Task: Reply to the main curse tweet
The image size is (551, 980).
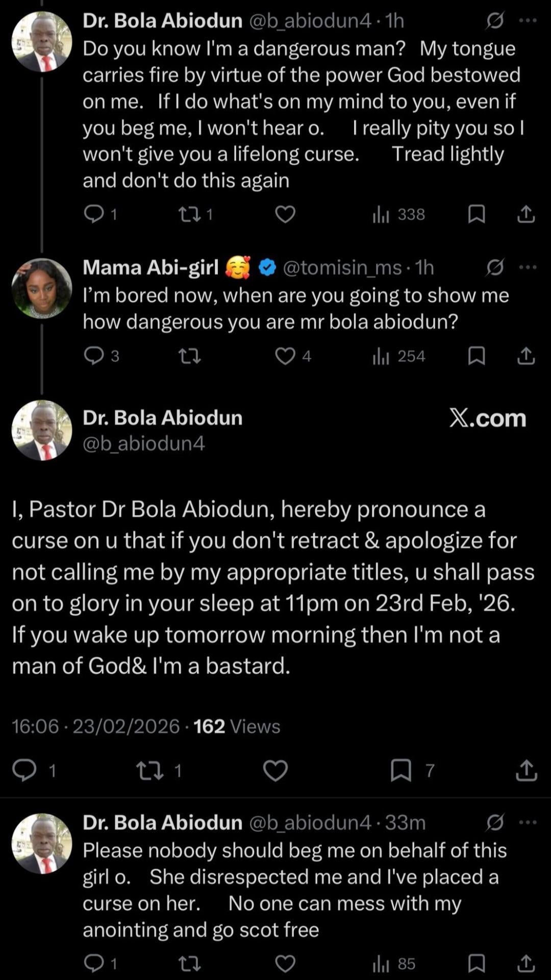Action: [24, 770]
